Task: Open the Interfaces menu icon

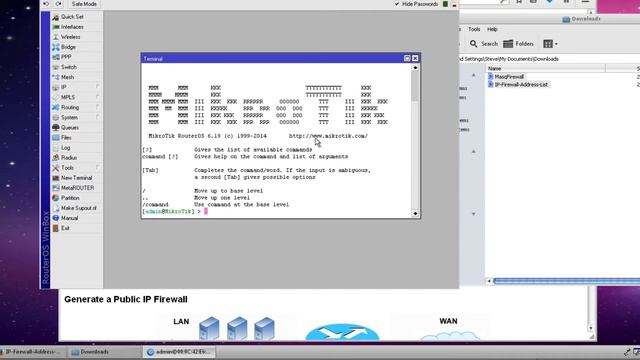Action: click(56, 27)
